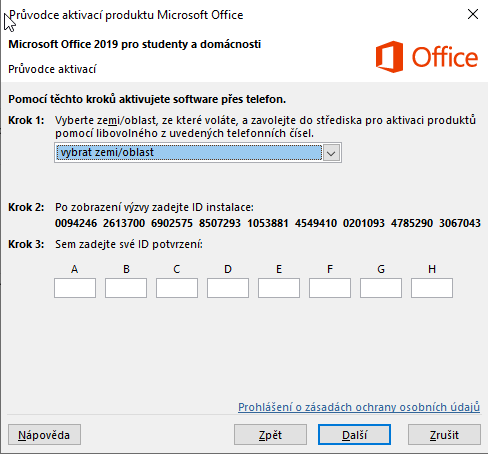This screenshot has width=488, height=454.
Task: Click the wizard title bar text
Action: [x=126, y=15]
